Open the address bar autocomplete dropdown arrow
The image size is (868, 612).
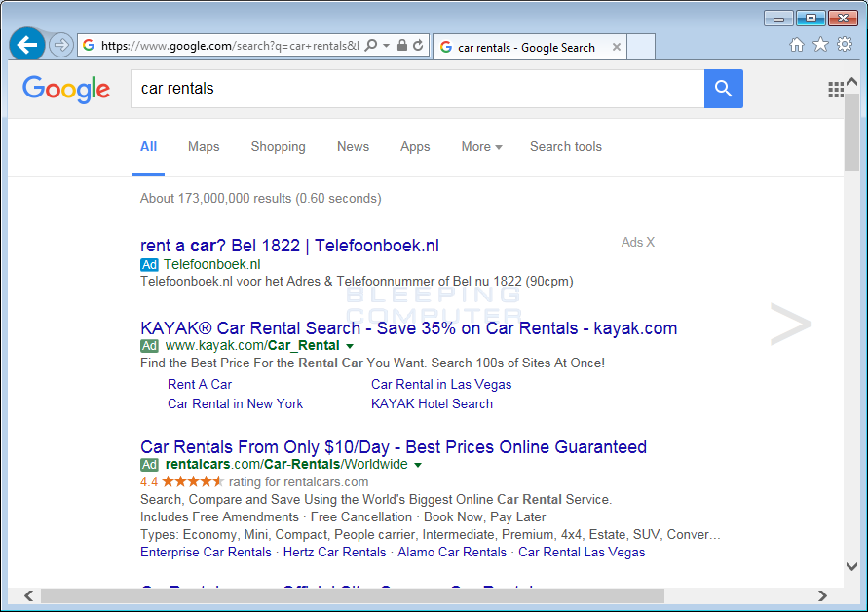(x=387, y=46)
